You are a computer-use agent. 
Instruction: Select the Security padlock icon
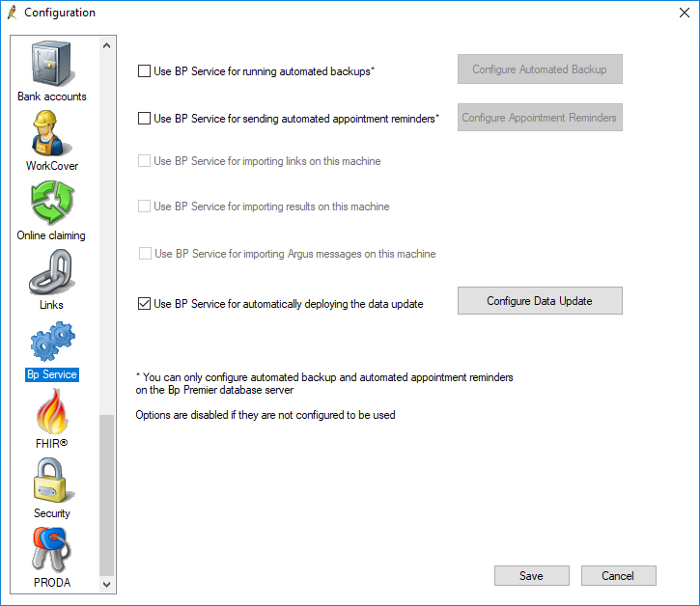point(52,482)
